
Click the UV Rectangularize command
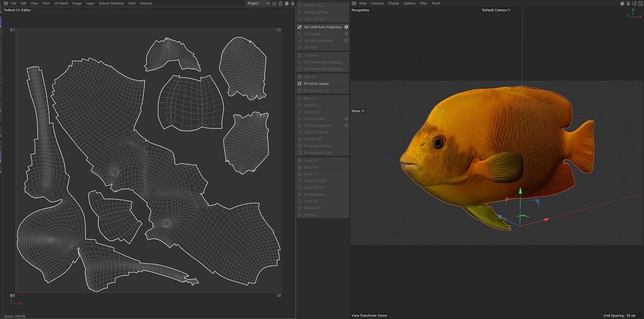click(320, 126)
